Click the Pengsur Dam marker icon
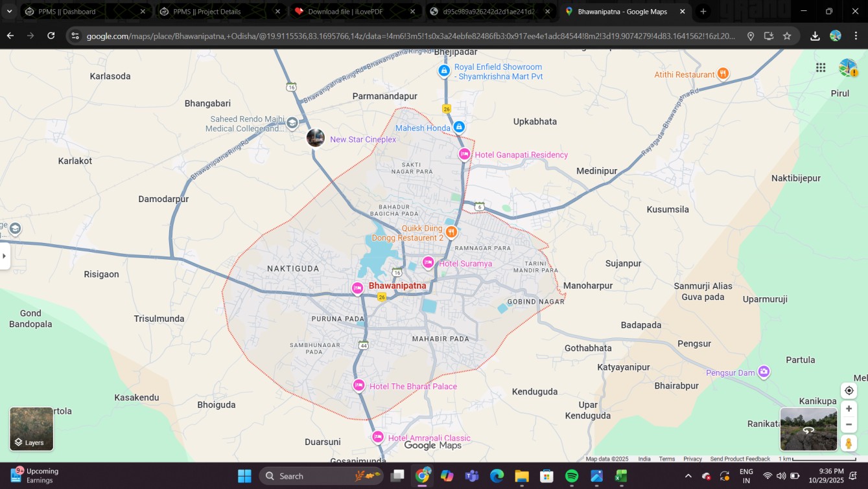This screenshot has width=868, height=489. [764, 372]
